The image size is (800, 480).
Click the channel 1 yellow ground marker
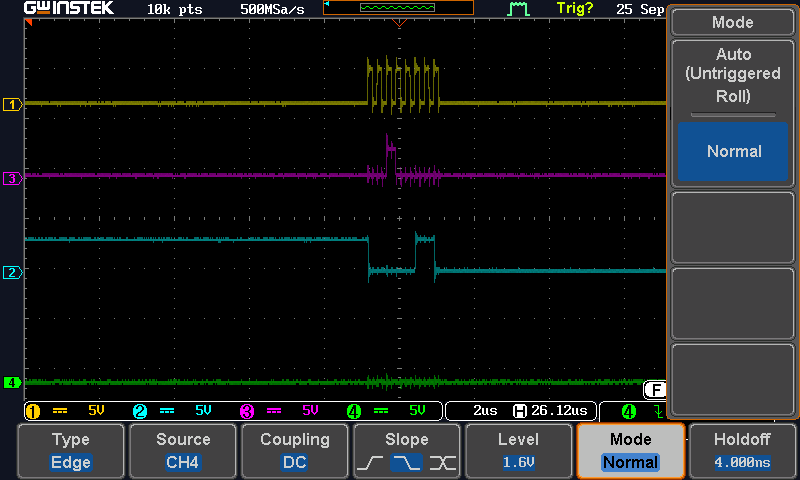pyautogui.click(x=12, y=104)
